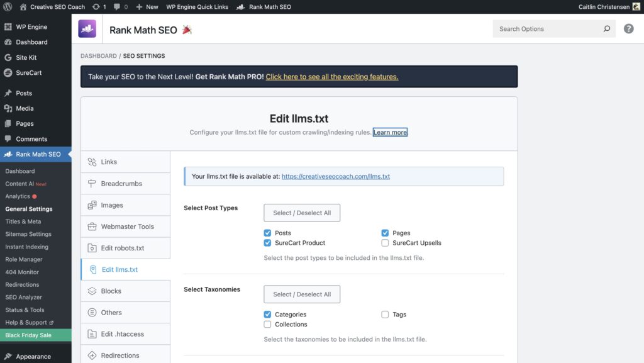Enable the SureCart Upsells checkbox
The image size is (644, 363).
pos(385,243)
